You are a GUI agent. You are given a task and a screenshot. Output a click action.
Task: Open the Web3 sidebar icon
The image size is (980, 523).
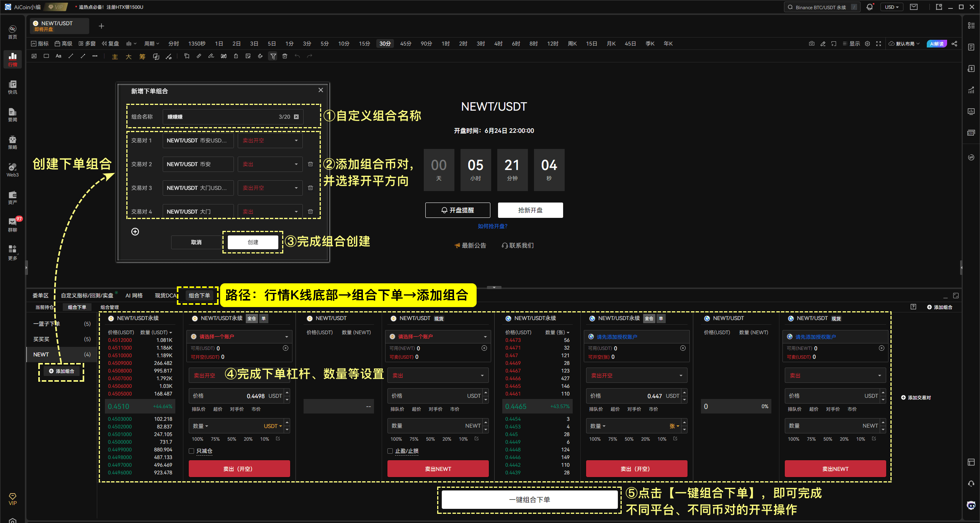click(x=13, y=170)
